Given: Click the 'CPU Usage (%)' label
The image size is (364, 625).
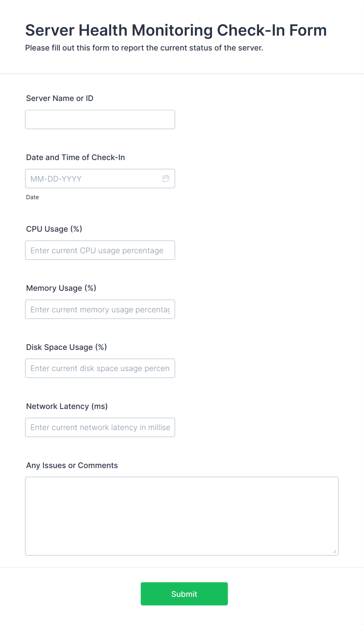Looking at the screenshot, I should click(54, 229).
